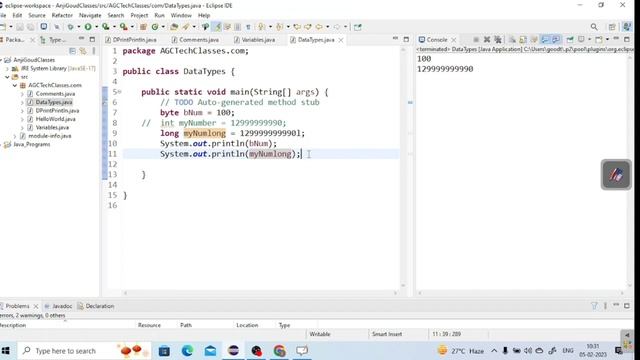Launch Debug with the bug icon
The image size is (640, 360).
[71, 27]
